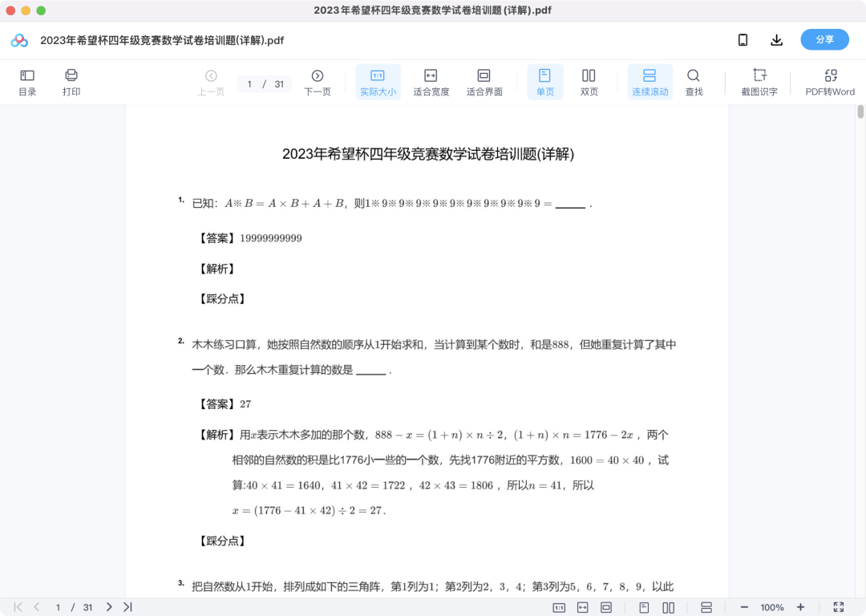Click double page icon in bottom bar
Screen dimensions: 866x616
coord(668,608)
